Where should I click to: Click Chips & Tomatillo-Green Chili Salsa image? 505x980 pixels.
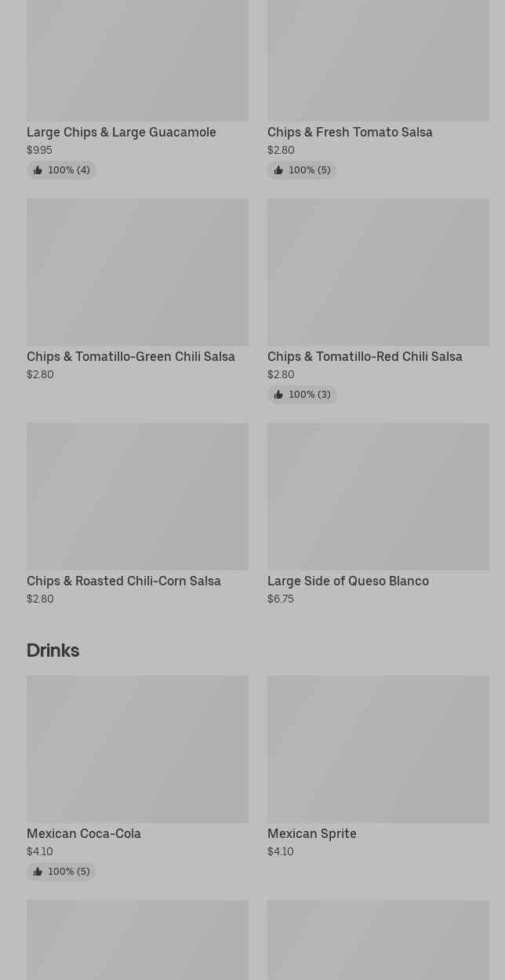coord(137,272)
